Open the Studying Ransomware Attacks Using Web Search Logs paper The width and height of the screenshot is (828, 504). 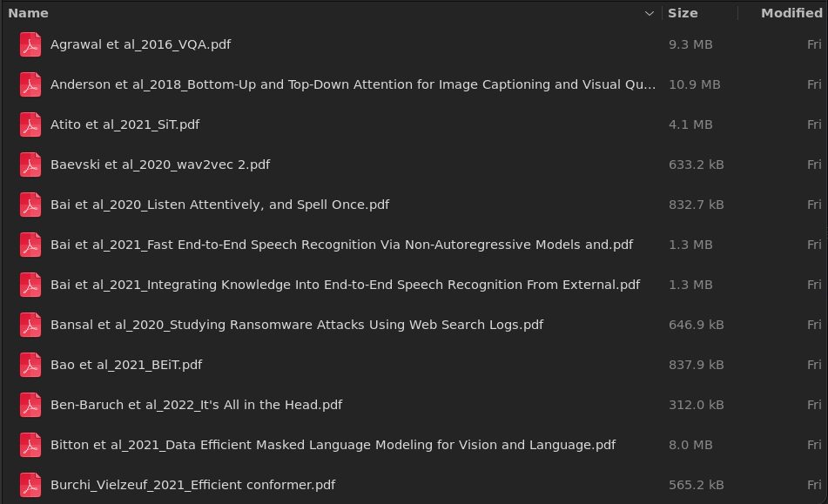click(297, 325)
